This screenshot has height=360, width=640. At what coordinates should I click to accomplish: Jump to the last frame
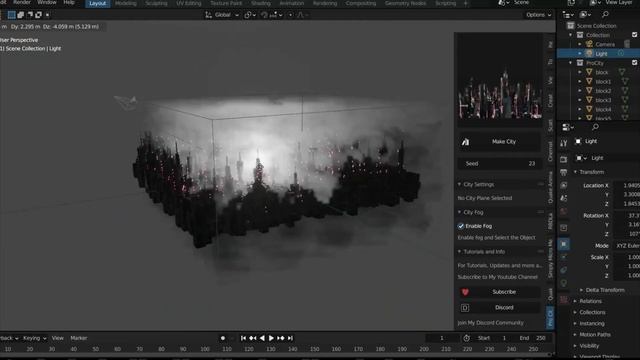290,338
